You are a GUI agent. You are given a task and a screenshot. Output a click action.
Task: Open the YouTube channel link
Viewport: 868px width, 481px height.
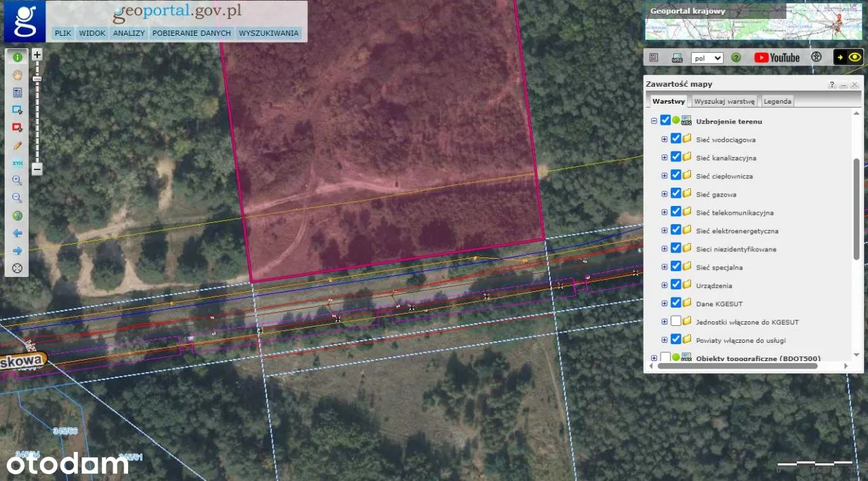(x=777, y=58)
